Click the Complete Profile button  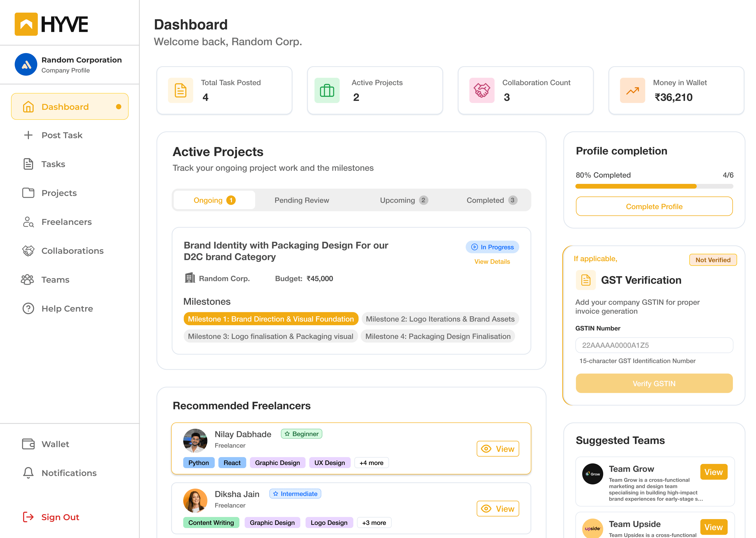point(654,206)
